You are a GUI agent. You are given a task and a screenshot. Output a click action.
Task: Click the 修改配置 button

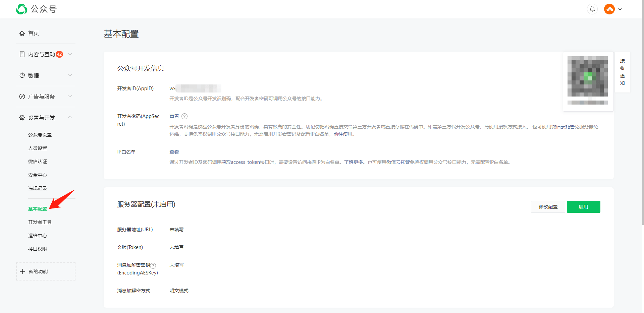pyautogui.click(x=548, y=207)
